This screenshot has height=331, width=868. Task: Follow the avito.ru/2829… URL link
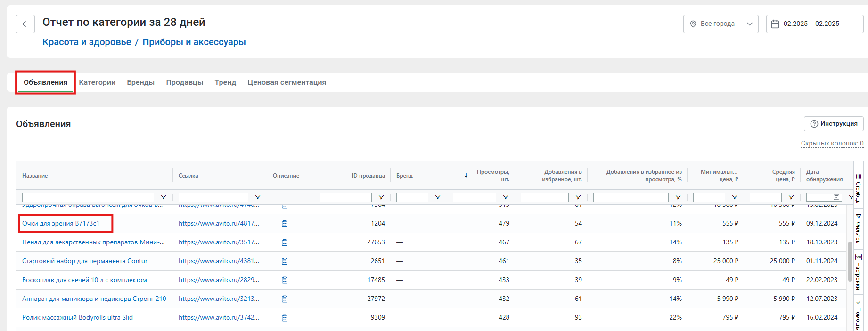tap(219, 280)
